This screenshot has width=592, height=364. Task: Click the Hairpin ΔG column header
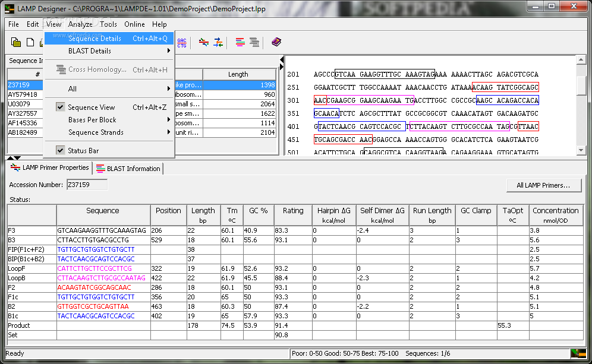(334, 216)
